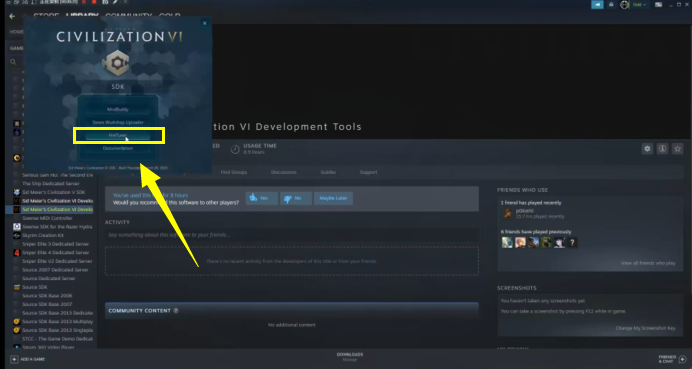Open the envelope notifications icon in the top bar
Image resolution: width=692 pixels, height=369 pixels.
611,4
